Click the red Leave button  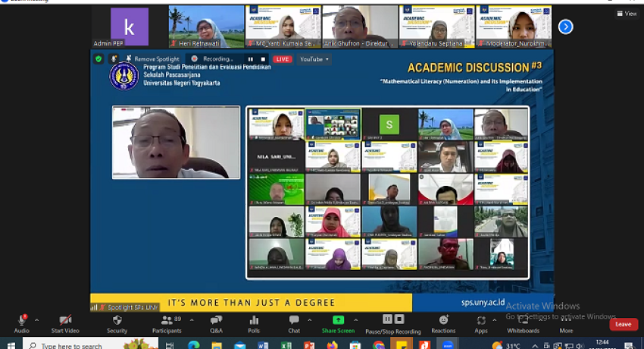click(x=624, y=324)
